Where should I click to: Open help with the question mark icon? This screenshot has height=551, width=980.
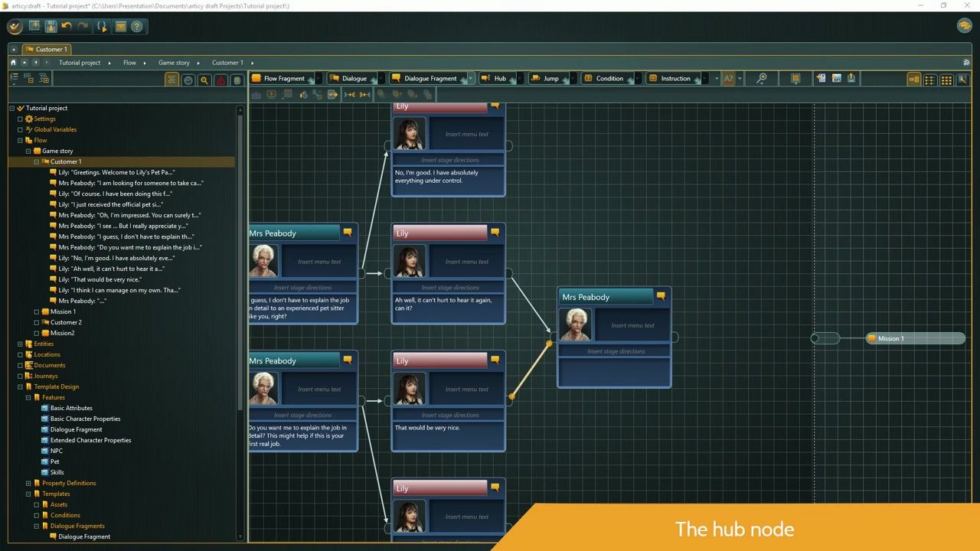tap(136, 26)
